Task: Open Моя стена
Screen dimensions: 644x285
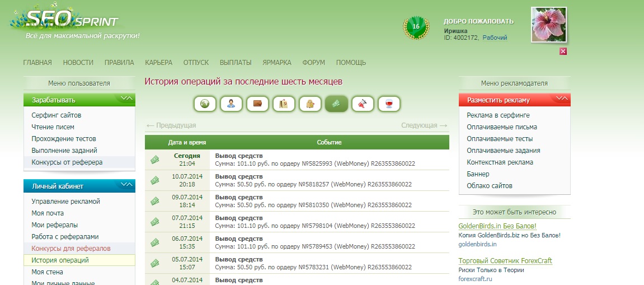Action: click(47, 272)
